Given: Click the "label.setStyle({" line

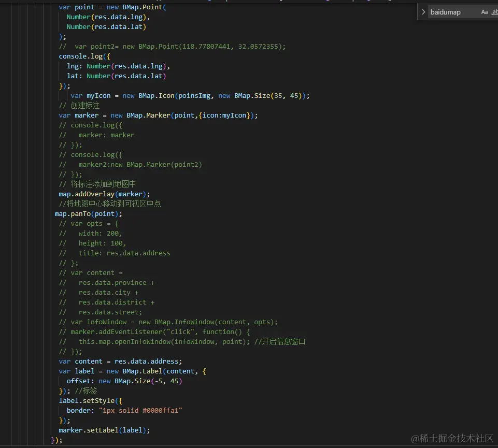Looking at the screenshot, I should (91, 401).
